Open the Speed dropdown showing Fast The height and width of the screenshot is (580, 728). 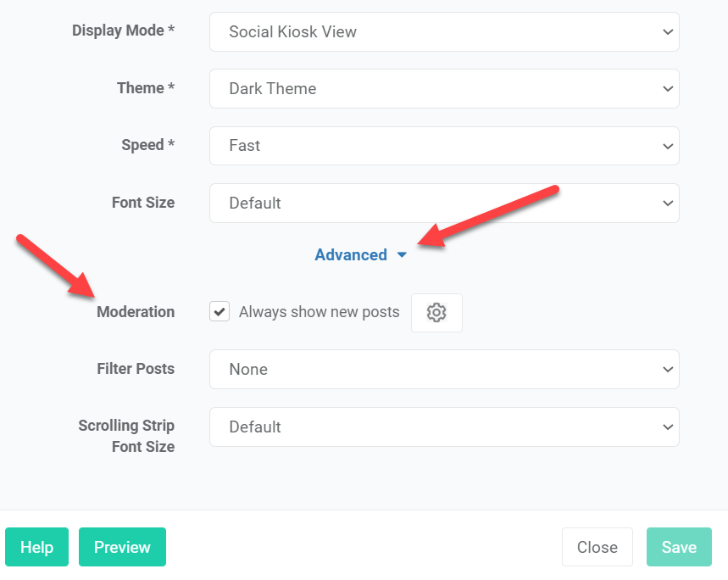pyautogui.click(x=444, y=146)
